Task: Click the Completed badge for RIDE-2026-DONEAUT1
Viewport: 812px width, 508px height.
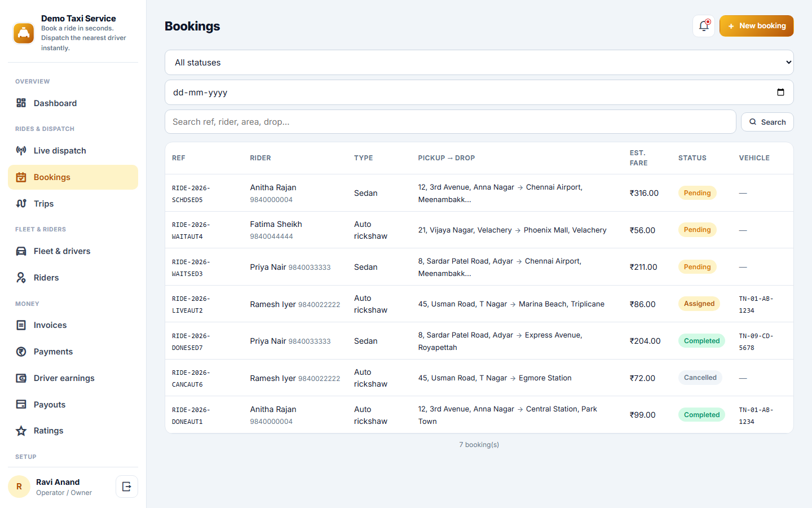Action: coord(702,415)
